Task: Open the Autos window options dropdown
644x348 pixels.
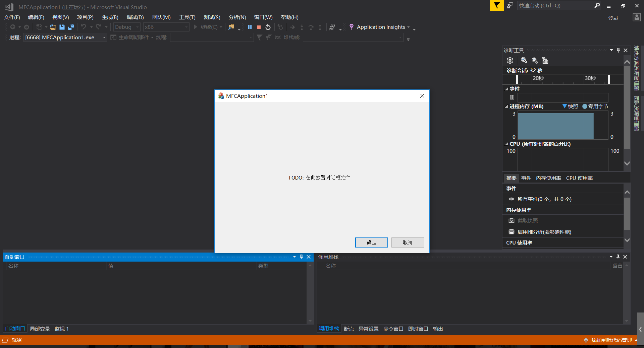Action: (x=294, y=257)
